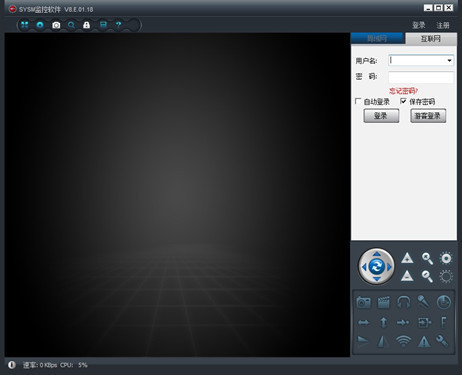Click the wrench settings icon

click(443, 341)
